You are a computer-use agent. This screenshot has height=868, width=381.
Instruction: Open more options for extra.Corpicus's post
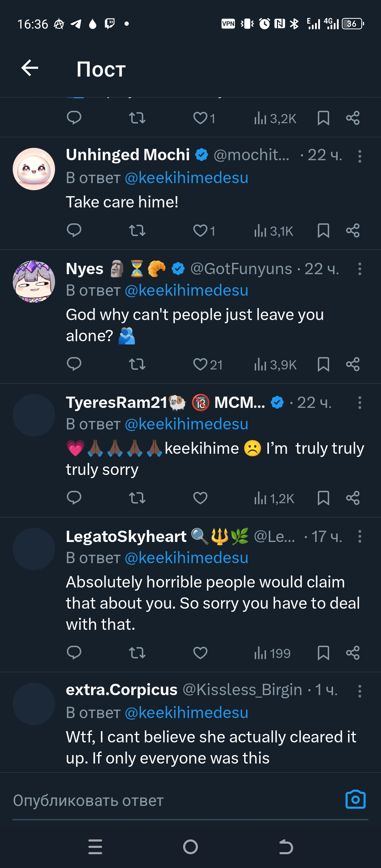pos(359,691)
